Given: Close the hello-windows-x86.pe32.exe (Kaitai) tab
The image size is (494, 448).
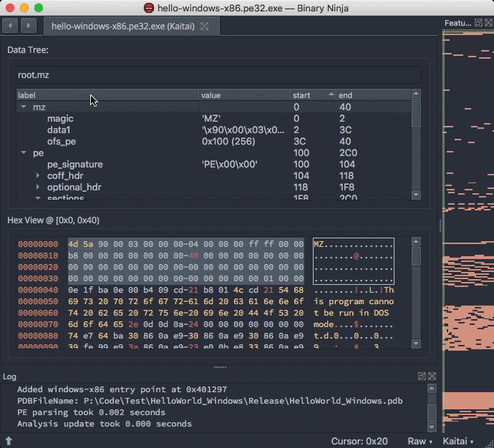Looking at the screenshot, I should click(205, 26).
